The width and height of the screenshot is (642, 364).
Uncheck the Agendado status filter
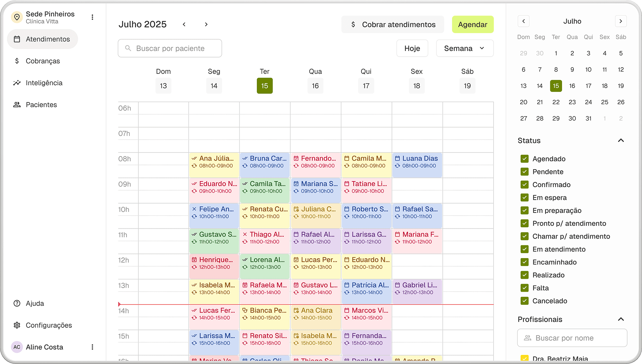tap(524, 159)
